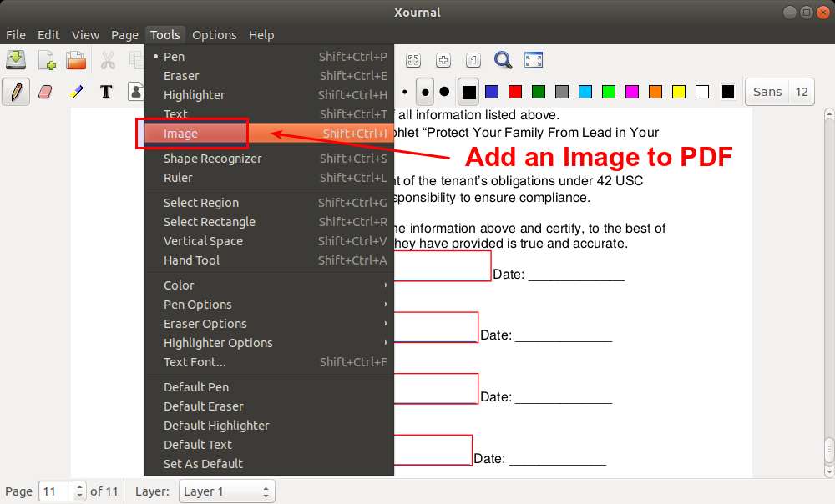
Task: Open the custom color picker black square
Action: coord(728,92)
